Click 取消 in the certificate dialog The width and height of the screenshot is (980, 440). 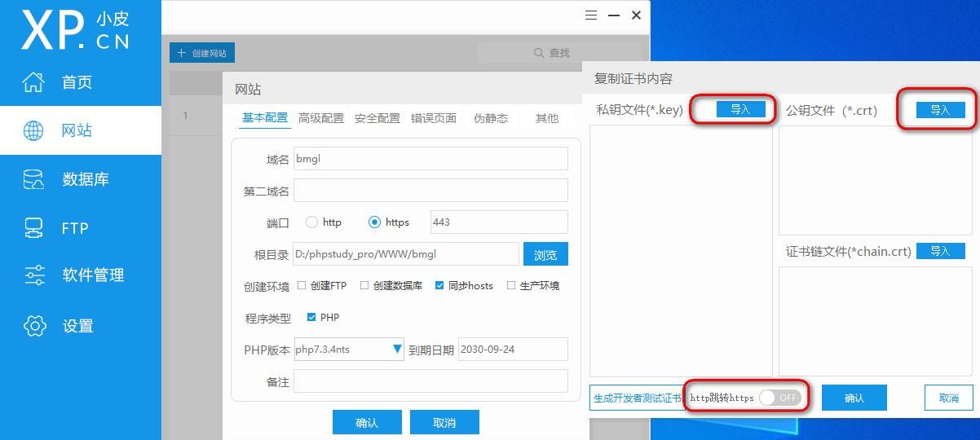949,398
